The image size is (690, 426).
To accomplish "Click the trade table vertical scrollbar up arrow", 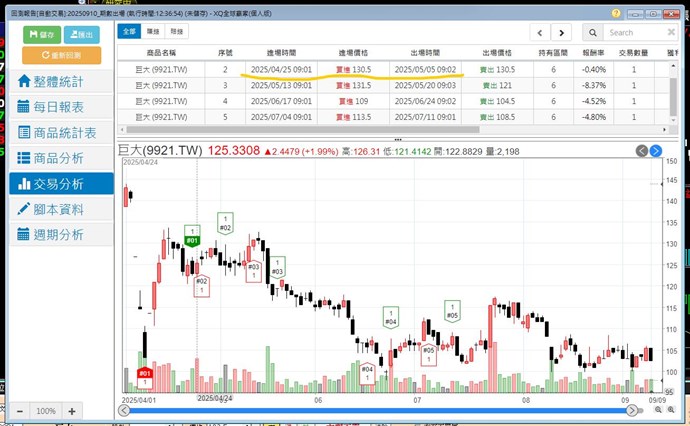I will click(673, 66).
